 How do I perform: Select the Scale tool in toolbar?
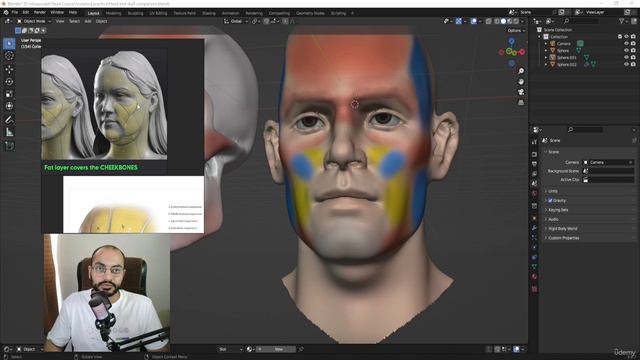[9, 94]
